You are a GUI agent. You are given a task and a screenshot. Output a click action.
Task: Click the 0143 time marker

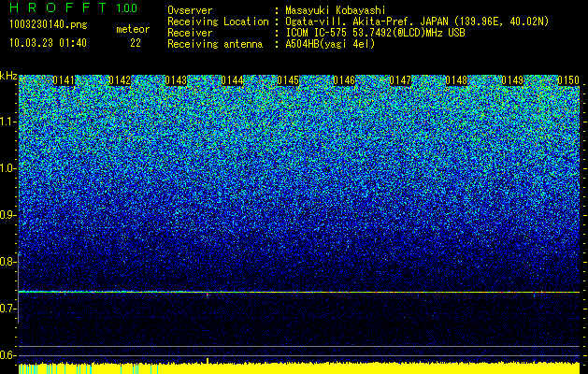(x=176, y=80)
